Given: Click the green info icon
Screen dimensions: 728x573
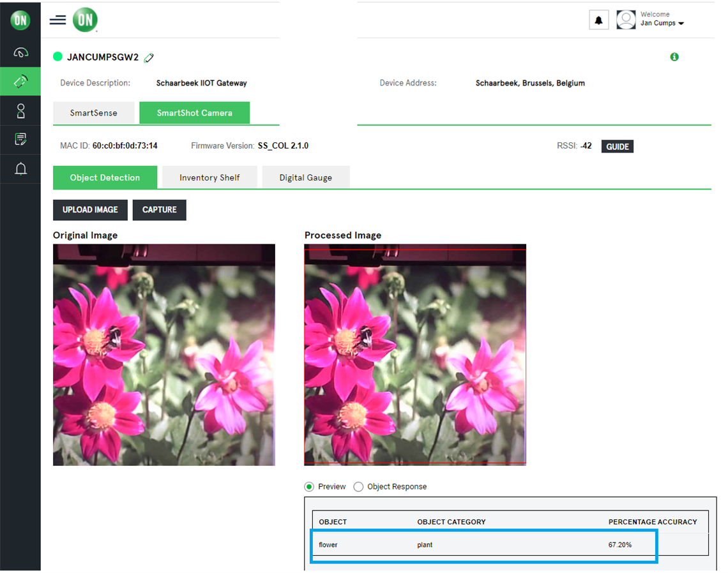Looking at the screenshot, I should click(674, 57).
